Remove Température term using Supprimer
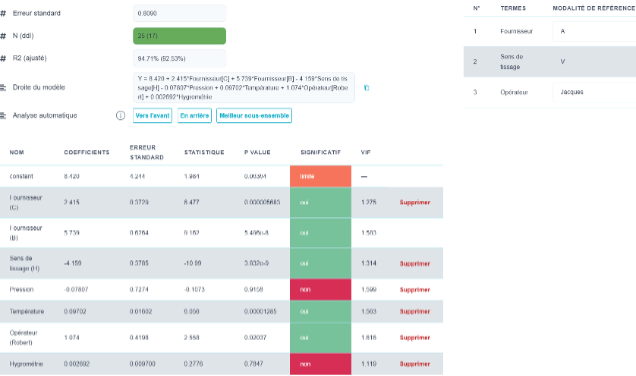This screenshot has width=636, height=376. click(x=415, y=312)
